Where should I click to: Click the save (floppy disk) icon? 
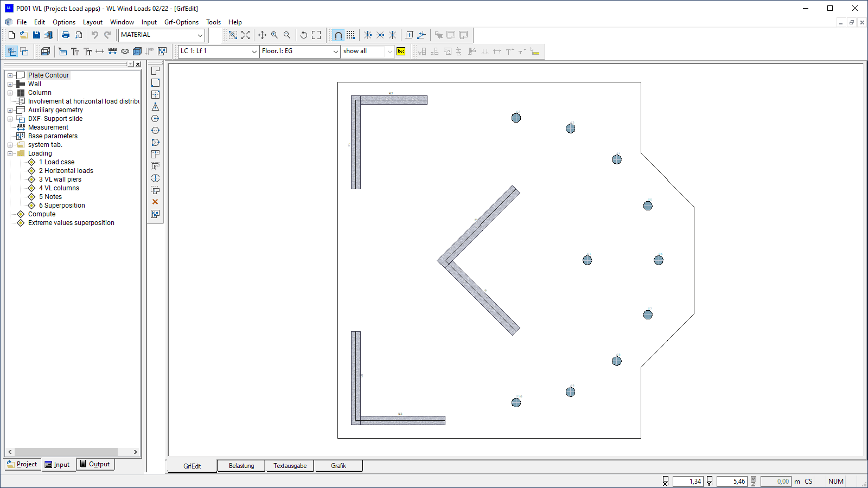click(36, 35)
